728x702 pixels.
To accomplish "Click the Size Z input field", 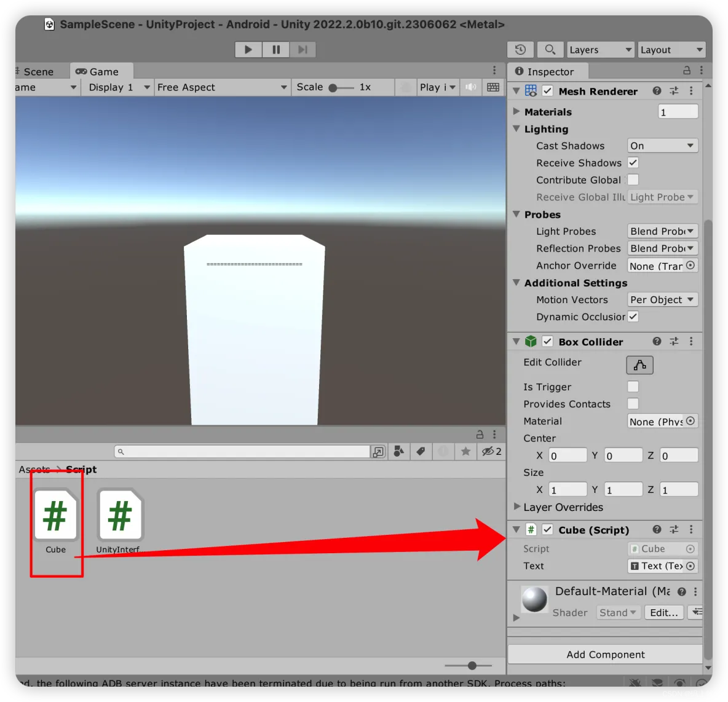I will (679, 490).
